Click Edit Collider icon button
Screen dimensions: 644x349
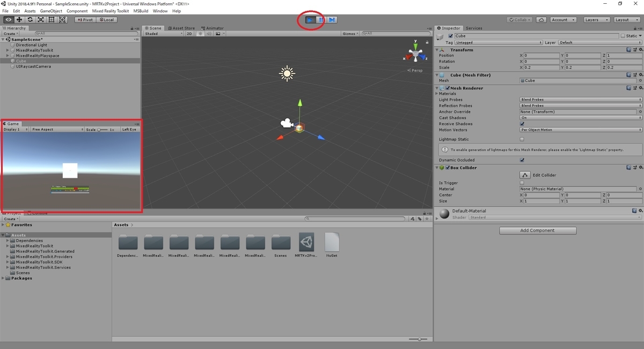coord(525,175)
